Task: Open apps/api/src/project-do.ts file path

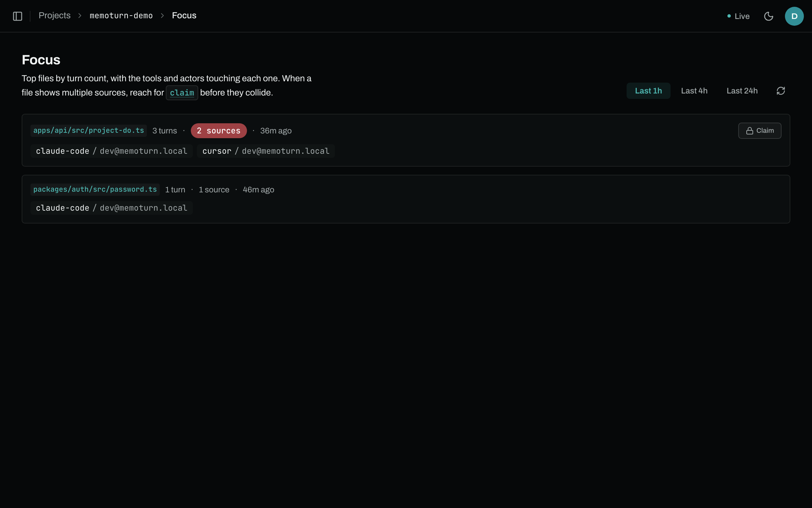Action: tap(89, 130)
